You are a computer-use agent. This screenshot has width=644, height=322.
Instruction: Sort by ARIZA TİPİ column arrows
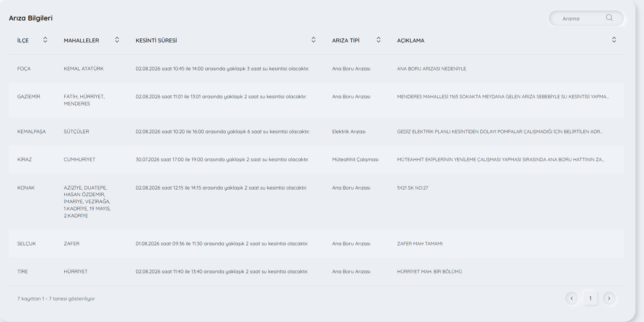379,40
